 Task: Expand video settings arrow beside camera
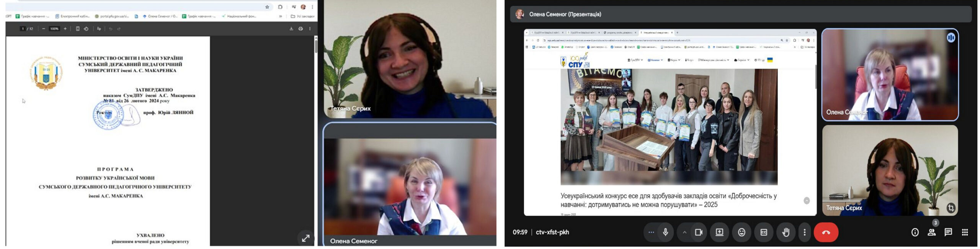[684, 232]
